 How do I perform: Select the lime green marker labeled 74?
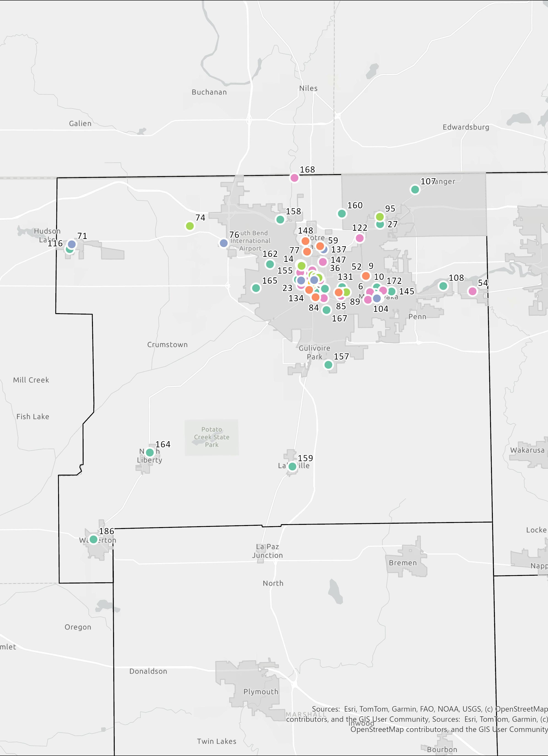[x=190, y=226]
